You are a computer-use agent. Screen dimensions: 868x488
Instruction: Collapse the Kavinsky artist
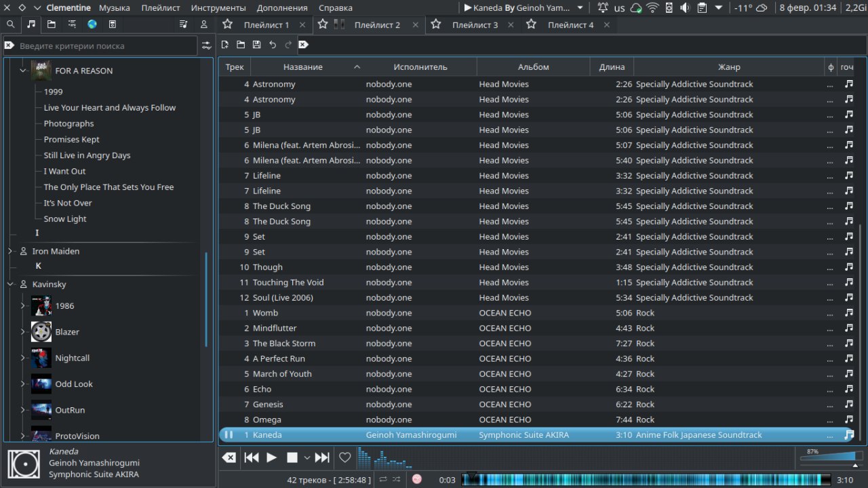pos(10,284)
